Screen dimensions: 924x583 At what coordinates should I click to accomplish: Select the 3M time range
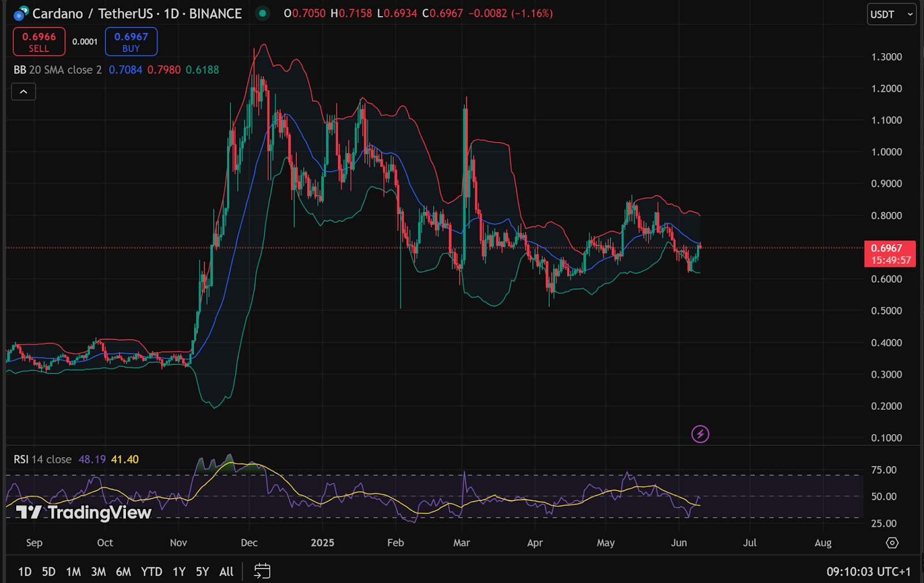pyautogui.click(x=98, y=571)
